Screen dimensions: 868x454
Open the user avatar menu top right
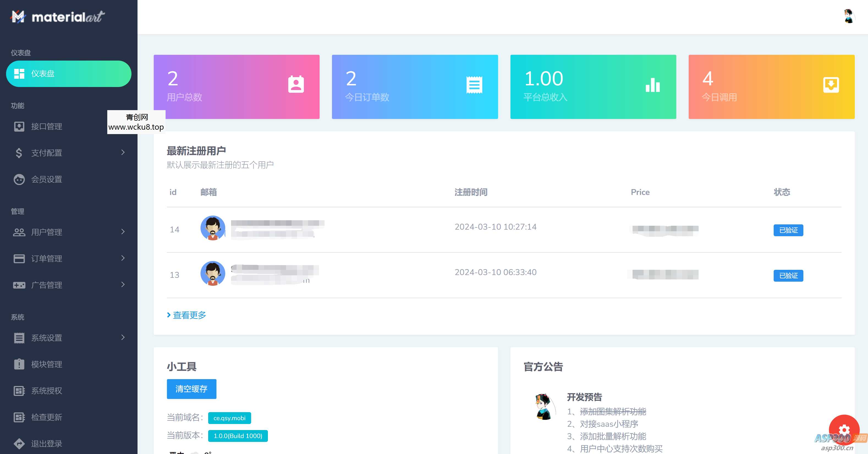click(x=848, y=17)
